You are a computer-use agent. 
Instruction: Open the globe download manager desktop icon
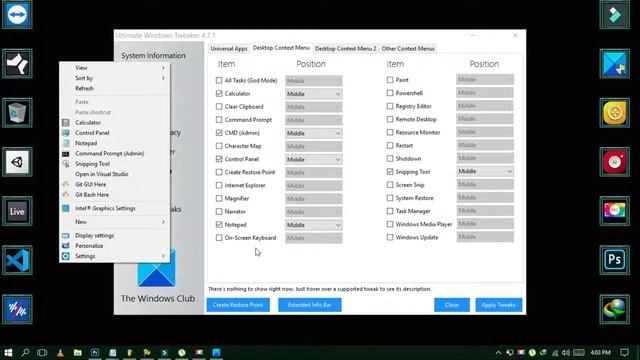615,309
